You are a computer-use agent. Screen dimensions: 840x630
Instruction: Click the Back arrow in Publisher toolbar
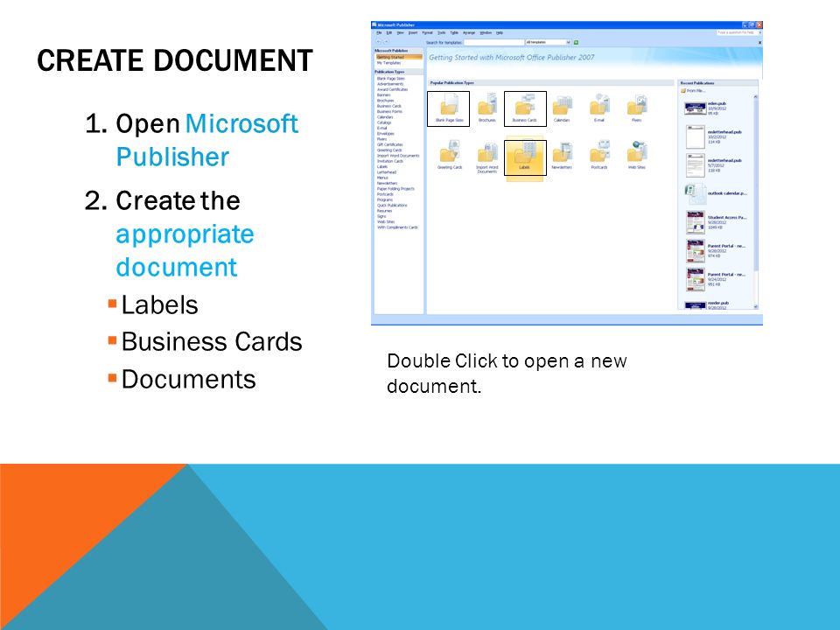(x=378, y=42)
